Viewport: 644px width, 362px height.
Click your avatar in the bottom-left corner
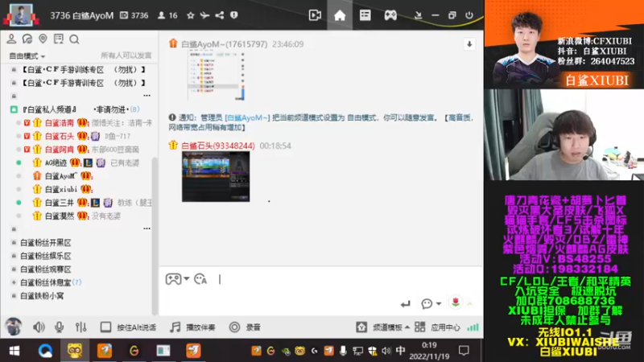point(13,327)
